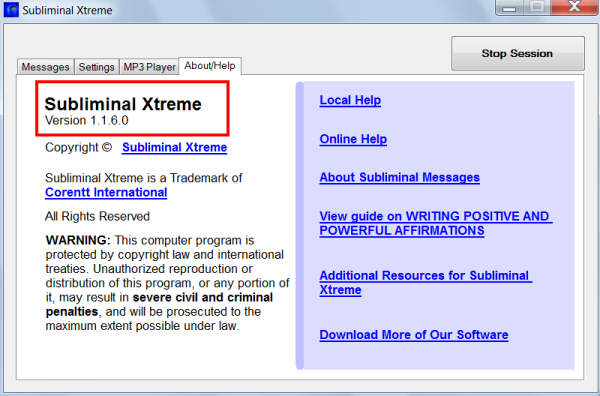Click the bold WARNING: label
Image resolution: width=600 pixels, height=396 pixels.
point(78,240)
